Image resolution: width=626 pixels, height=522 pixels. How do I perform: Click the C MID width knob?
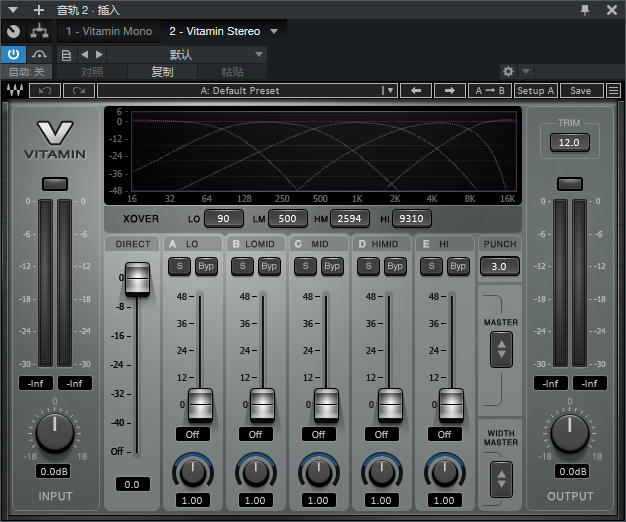(319, 473)
